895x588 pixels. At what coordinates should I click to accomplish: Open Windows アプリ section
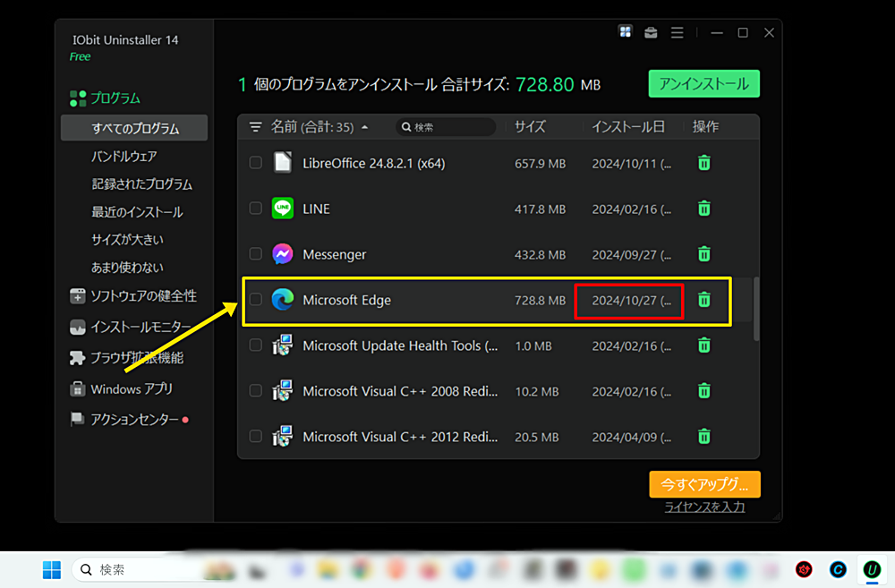[x=121, y=388]
